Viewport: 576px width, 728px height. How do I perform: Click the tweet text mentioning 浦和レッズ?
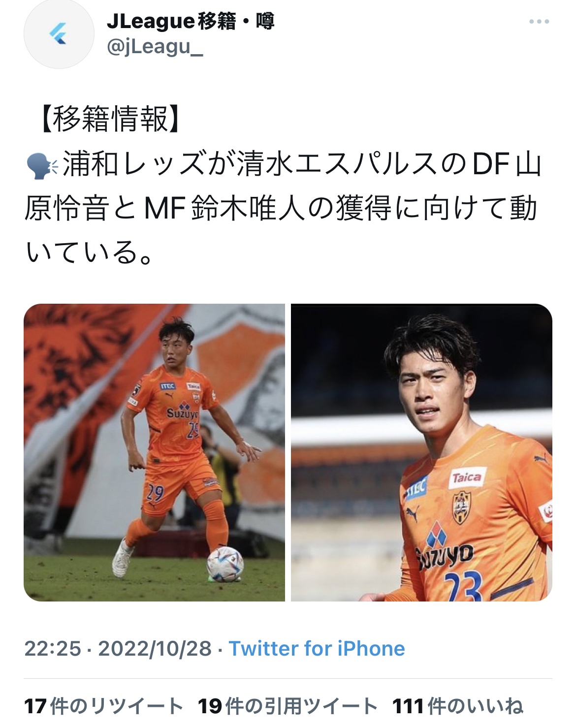coord(284,209)
